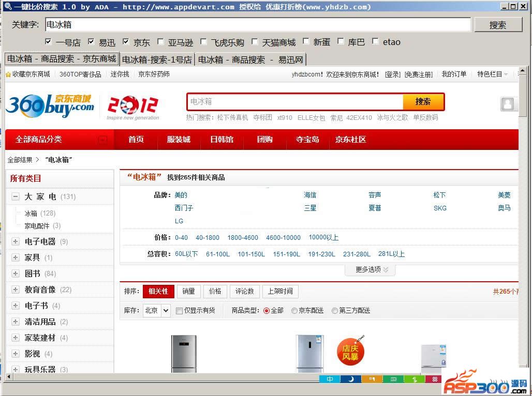532x396 pixels.
Task: Click the JD page search box
Action: pos(295,102)
